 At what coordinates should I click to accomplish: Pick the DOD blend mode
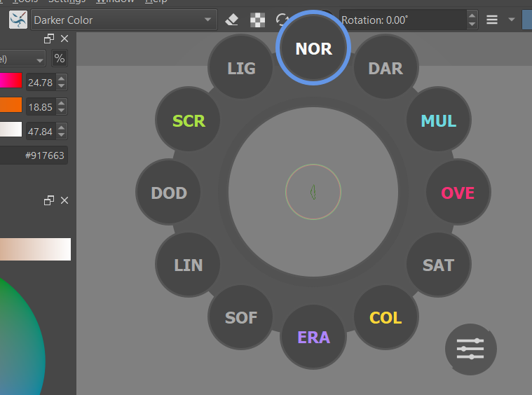(169, 192)
